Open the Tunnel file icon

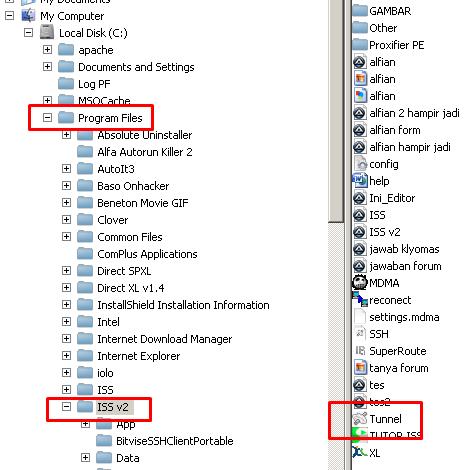click(x=360, y=419)
